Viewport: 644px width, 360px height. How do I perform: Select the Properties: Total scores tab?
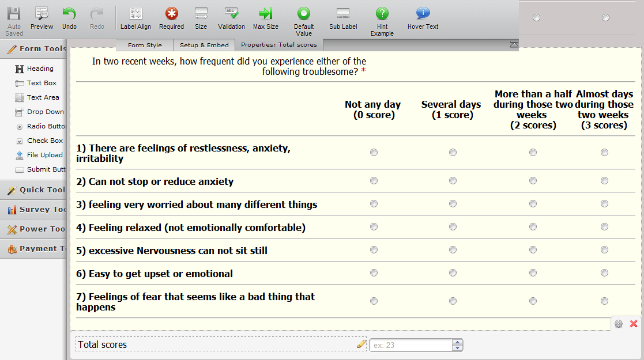tap(279, 45)
